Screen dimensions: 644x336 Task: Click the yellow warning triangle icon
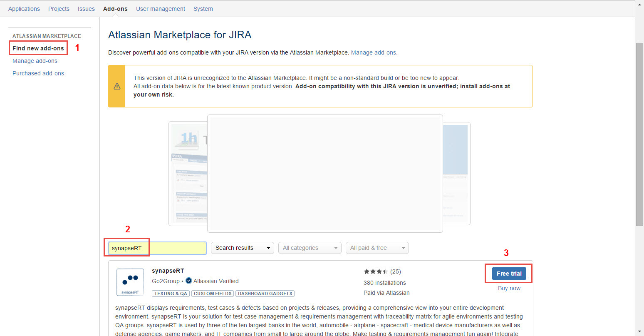tap(117, 86)
